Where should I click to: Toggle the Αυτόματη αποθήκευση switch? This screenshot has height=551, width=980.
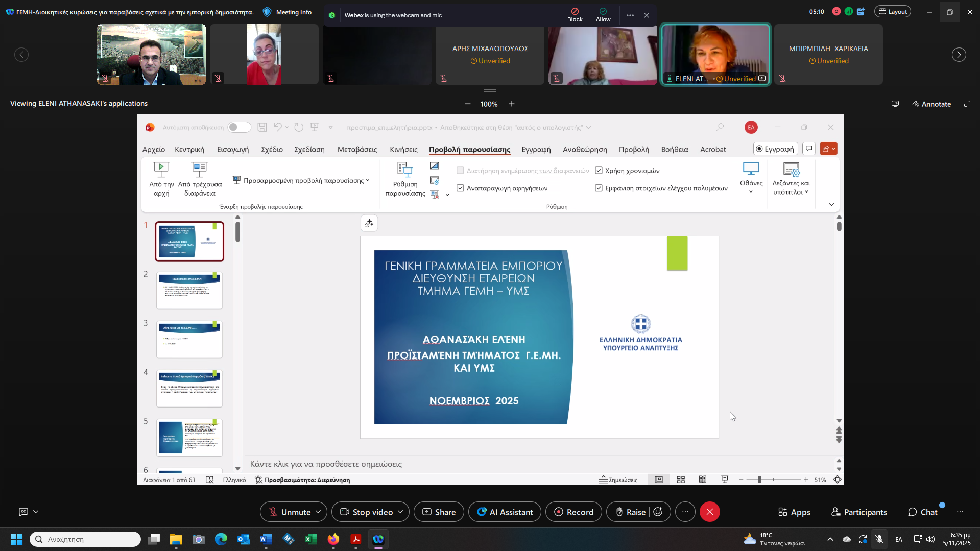[x=239, y=127]
